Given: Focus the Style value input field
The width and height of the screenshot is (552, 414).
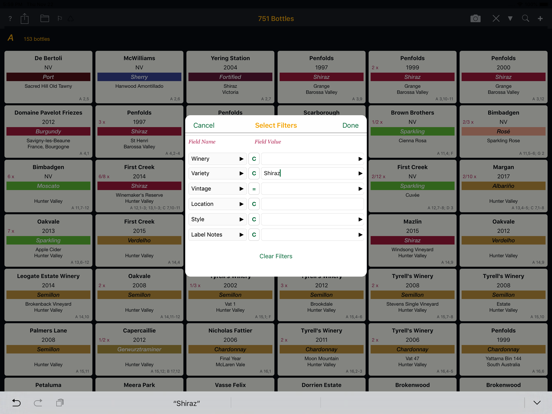Looking at the screenshot, I should click(312, 219).
